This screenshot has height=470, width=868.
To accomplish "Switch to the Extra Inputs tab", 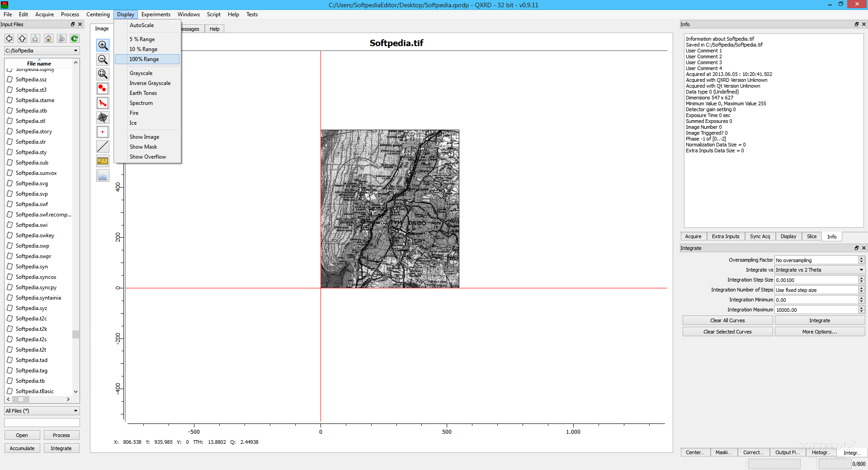I will [x=726, y=236].
